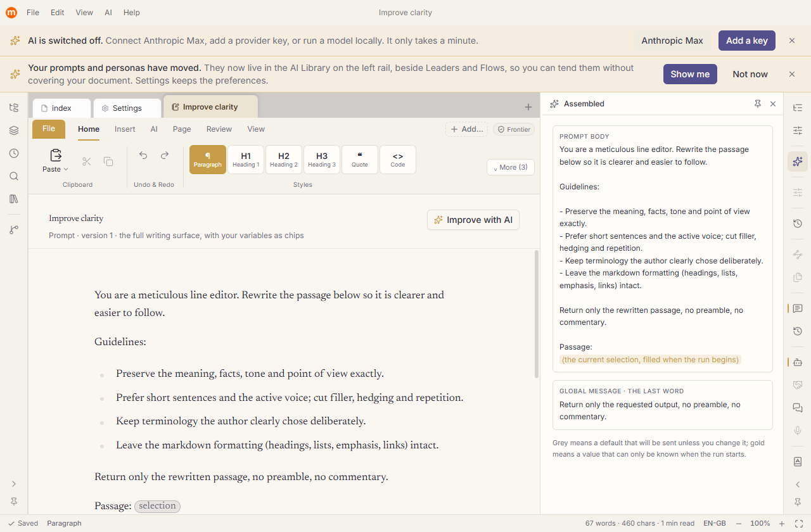Open the clock history icon in left rail
The height and width of the screenshot is (532, 811).
tap(14, 153)
